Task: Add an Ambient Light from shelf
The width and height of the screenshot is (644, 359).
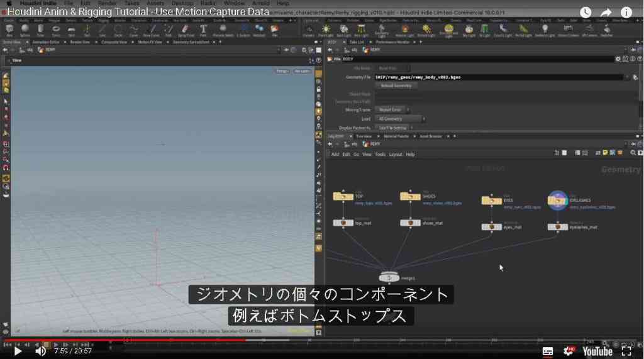Action: point(545,30)
